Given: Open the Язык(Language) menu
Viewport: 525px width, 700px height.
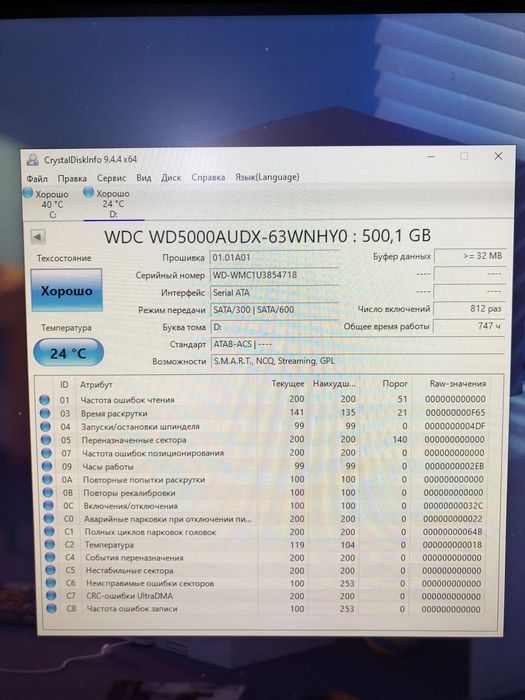Looking at the screenshot, I should tap(267, 177).
